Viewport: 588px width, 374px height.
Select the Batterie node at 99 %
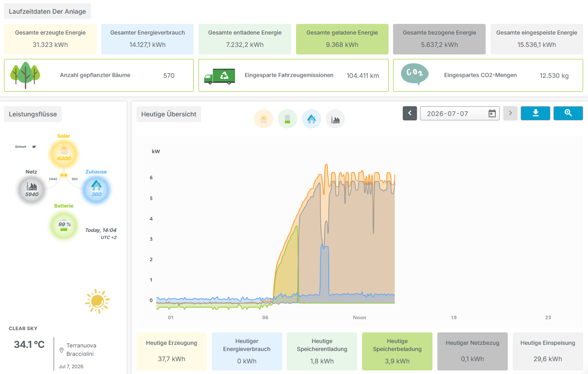pos(64,225)
